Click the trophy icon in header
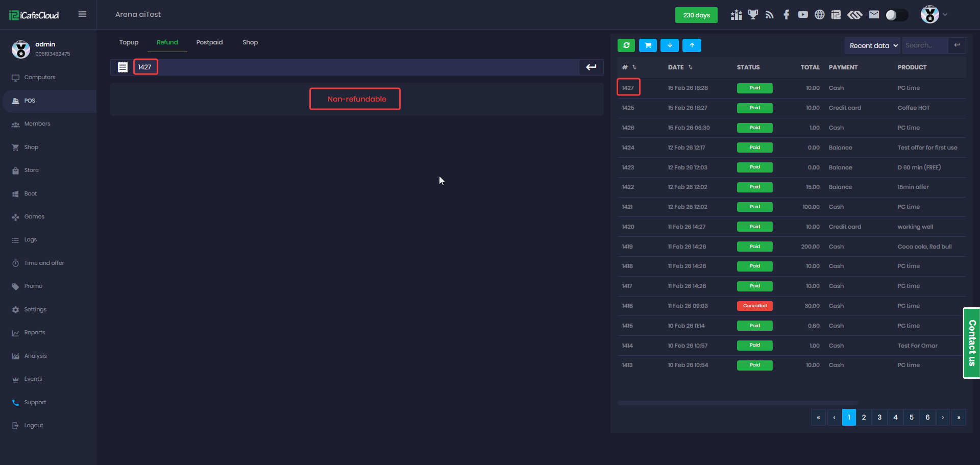980x465 pixels. [x=753, y=15]
